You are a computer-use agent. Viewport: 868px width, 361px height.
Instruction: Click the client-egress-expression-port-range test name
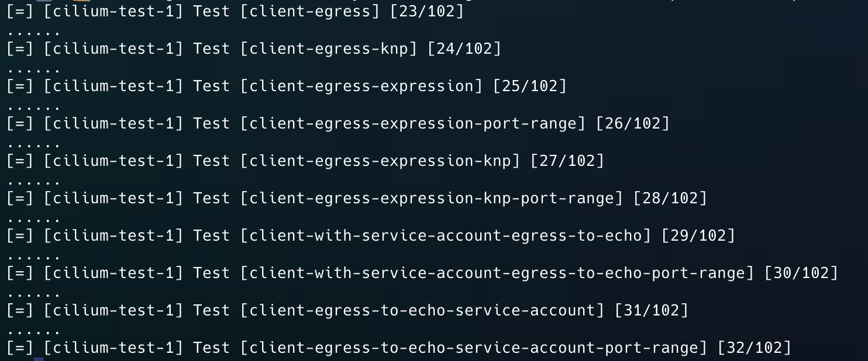413,123
